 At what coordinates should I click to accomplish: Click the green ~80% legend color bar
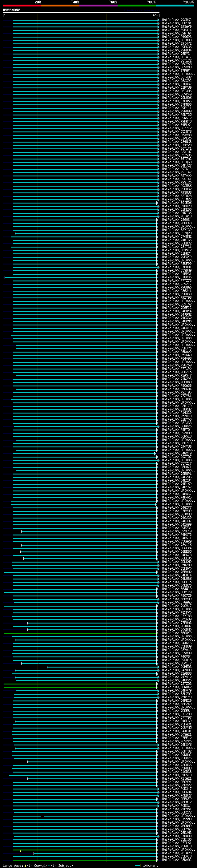pyautogui.click(x=137, y=6)
